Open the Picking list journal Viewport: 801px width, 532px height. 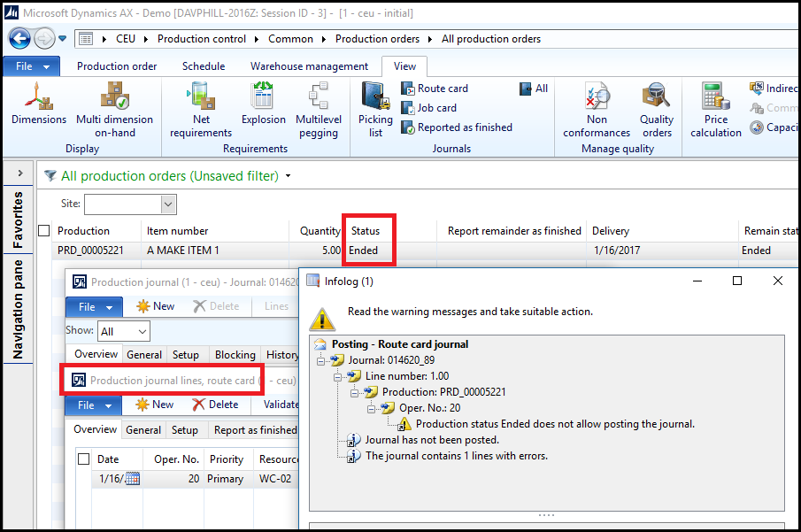(375, 110)
